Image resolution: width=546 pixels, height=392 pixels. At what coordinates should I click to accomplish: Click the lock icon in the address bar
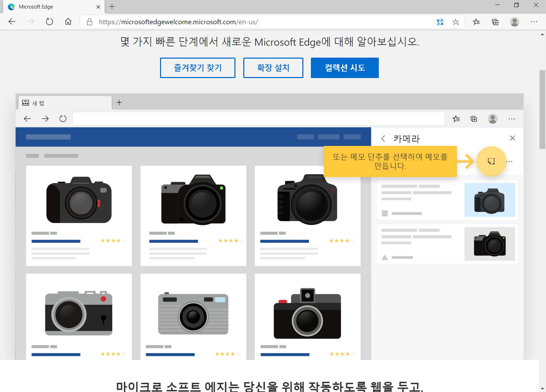[x=89, y=22]
